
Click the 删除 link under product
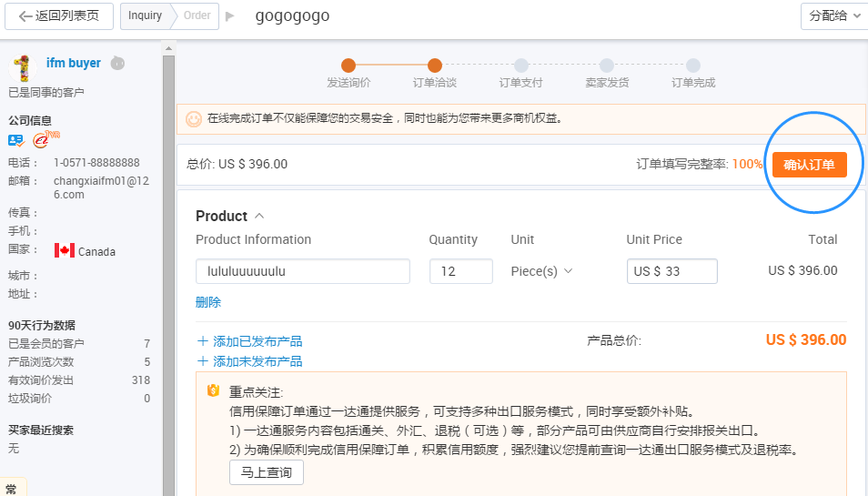208,302
